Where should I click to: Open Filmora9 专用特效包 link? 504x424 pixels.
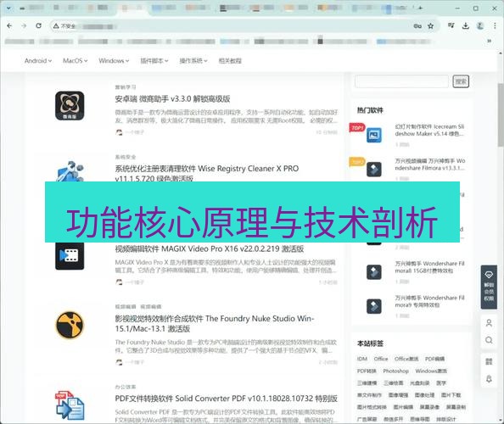[x=429, y=301]
